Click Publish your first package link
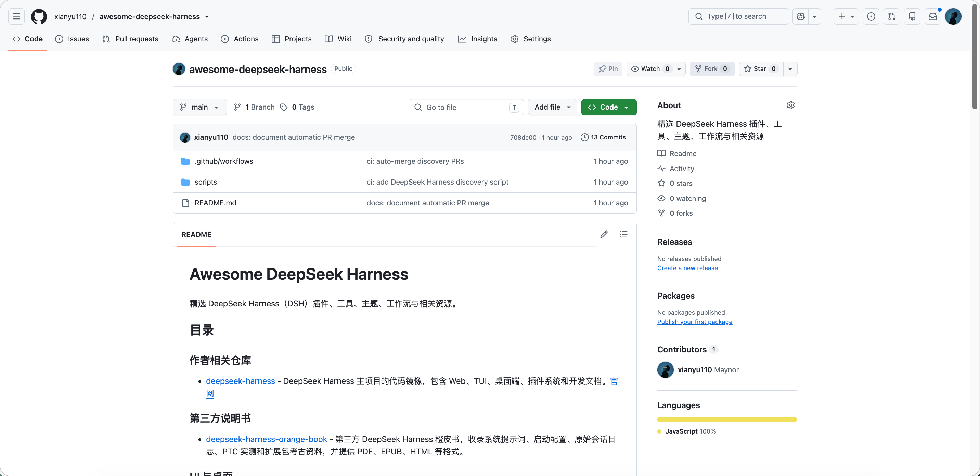 (x=695, y=322)
